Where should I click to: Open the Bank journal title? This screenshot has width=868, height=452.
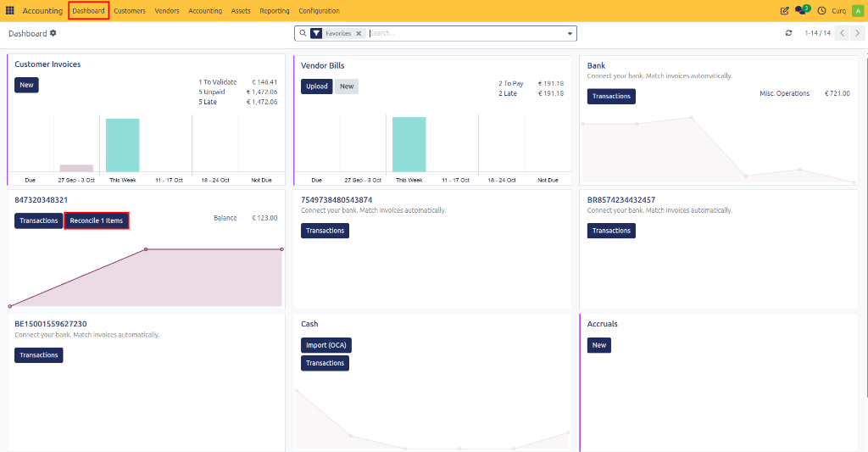pos(596,65)
